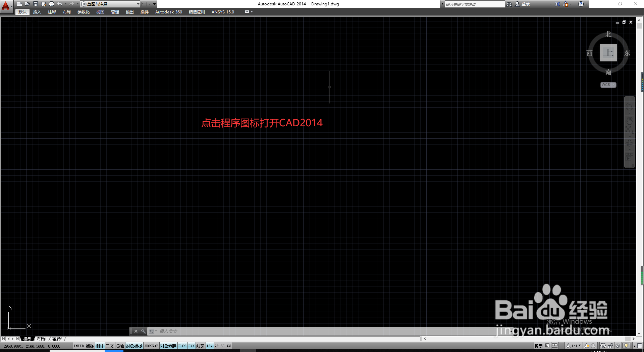
Task: Select the 注释 ribbon tab
Action: (x=52, y=12)
